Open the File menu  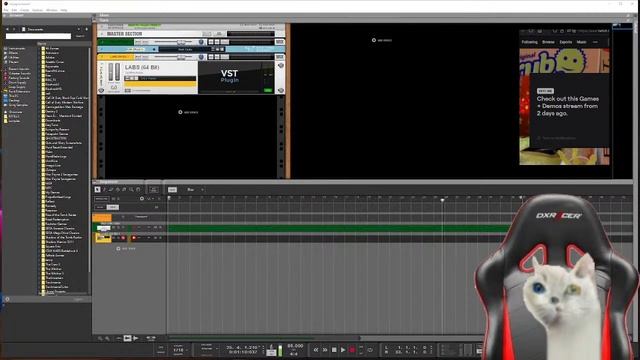pos(6,10)
